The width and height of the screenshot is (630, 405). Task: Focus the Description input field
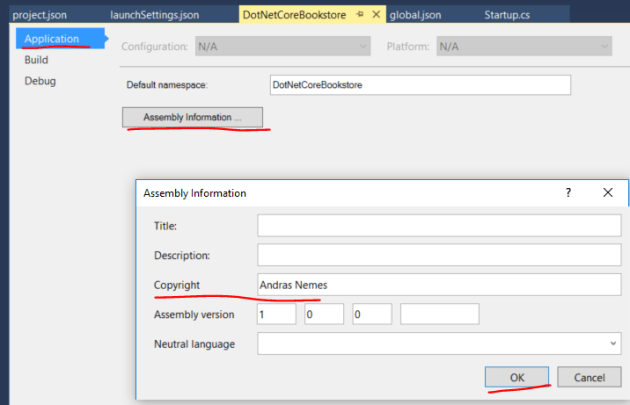tap(439, 255)
